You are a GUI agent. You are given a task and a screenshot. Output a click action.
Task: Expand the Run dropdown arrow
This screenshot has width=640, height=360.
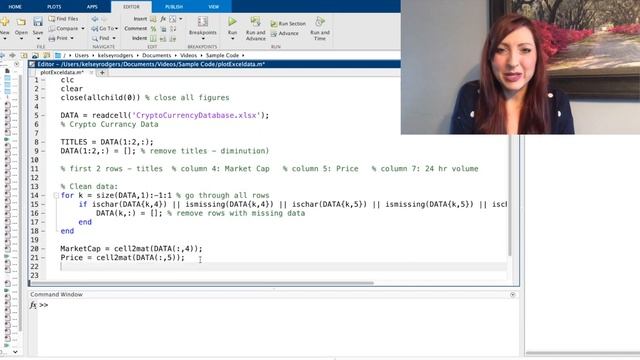pyautogui.click(x=232, y=39)
